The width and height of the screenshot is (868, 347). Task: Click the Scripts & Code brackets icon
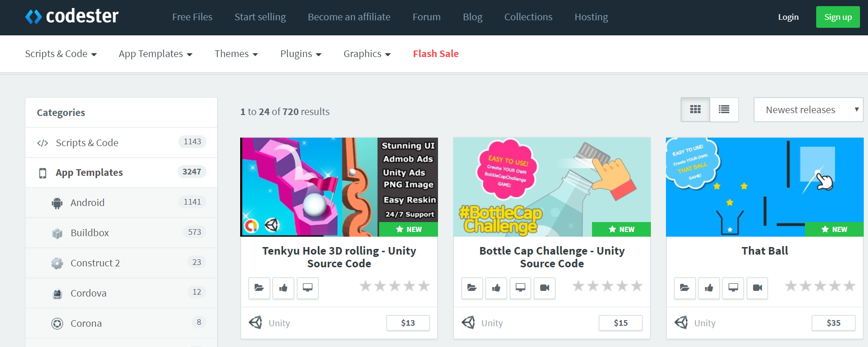[42, 143]
